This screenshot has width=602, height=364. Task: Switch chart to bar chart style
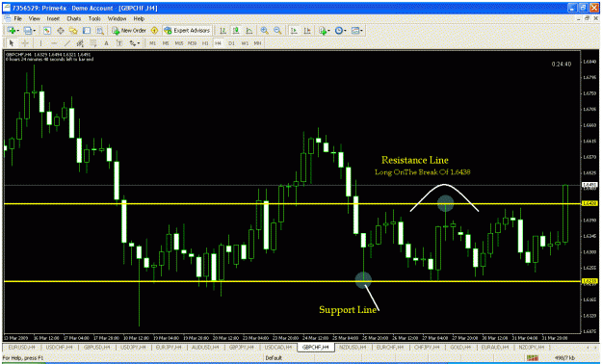click(222, 31)
